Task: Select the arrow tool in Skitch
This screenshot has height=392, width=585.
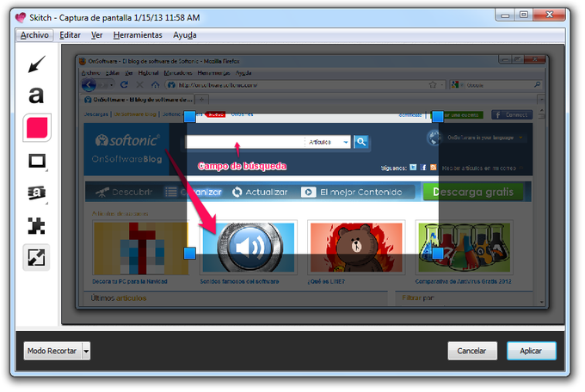Action: (36, 64)
